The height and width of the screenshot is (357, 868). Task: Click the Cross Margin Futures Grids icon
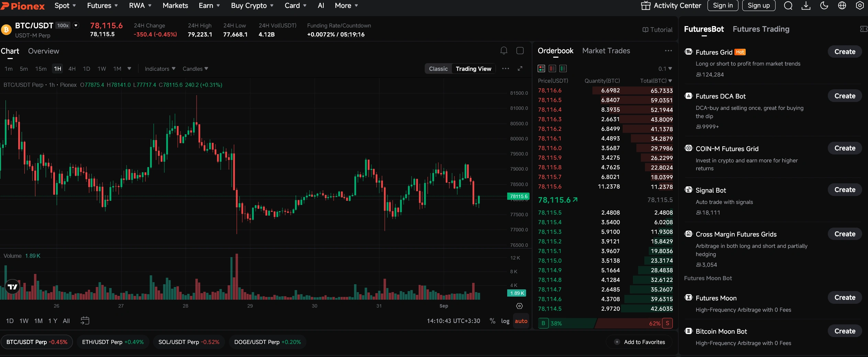(689, 234)
